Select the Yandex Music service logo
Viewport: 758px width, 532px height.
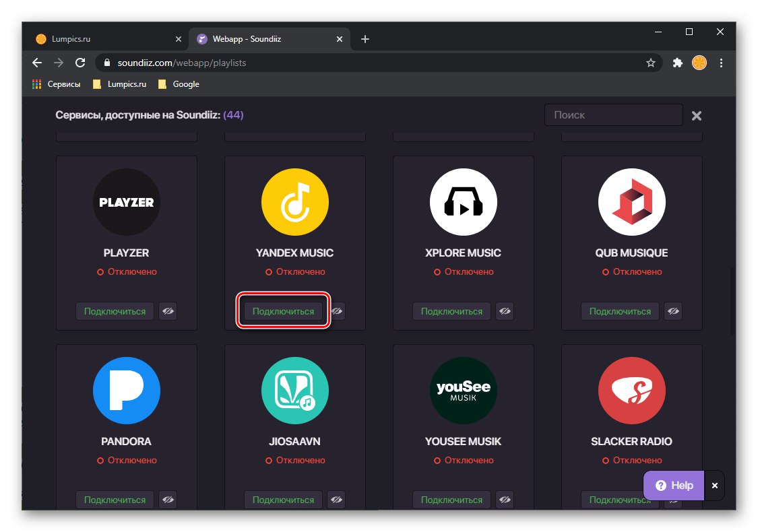pos(294,201)
